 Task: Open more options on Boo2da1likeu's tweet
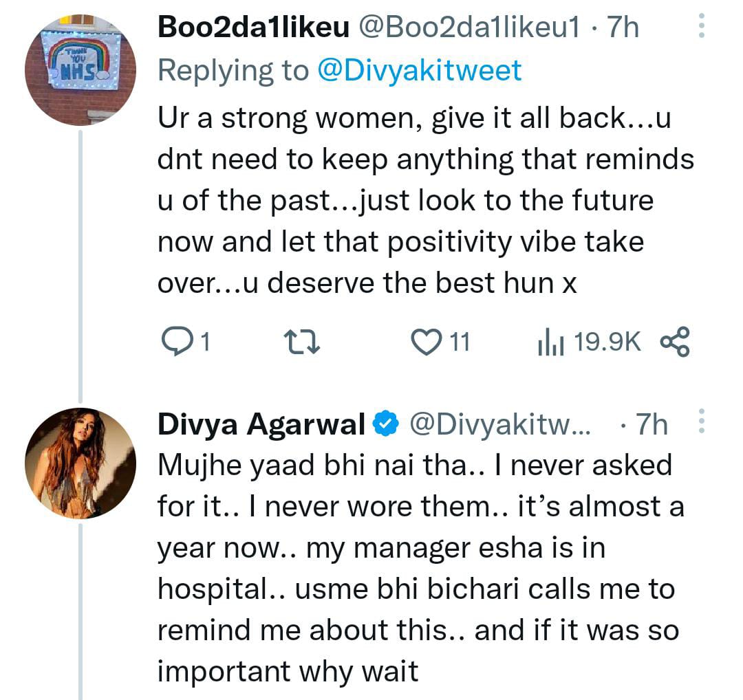pos(701,28)
